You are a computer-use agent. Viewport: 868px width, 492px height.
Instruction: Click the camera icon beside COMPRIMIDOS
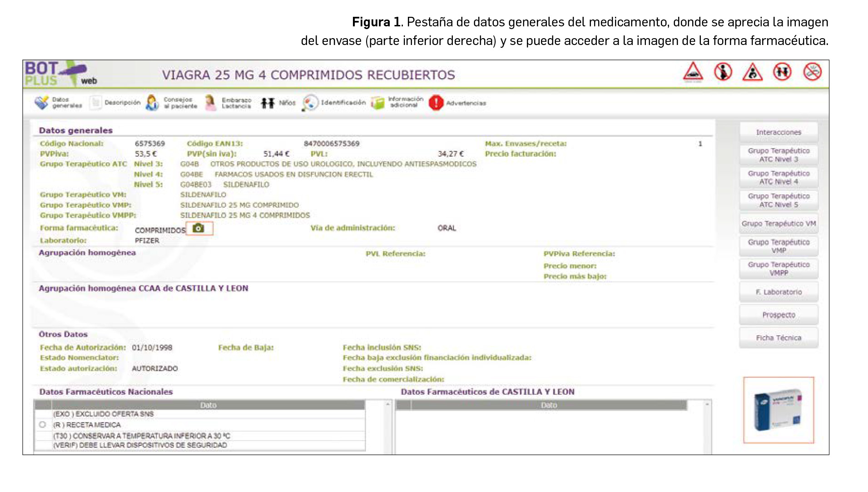[198, 228]
